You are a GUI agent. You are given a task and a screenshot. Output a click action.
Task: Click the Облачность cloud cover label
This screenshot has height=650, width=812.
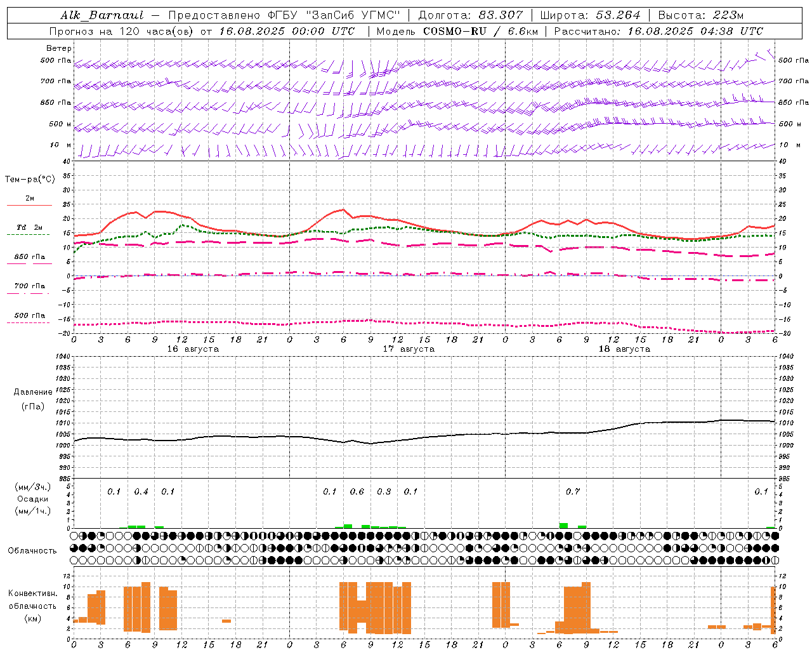[x=32, y=551]
